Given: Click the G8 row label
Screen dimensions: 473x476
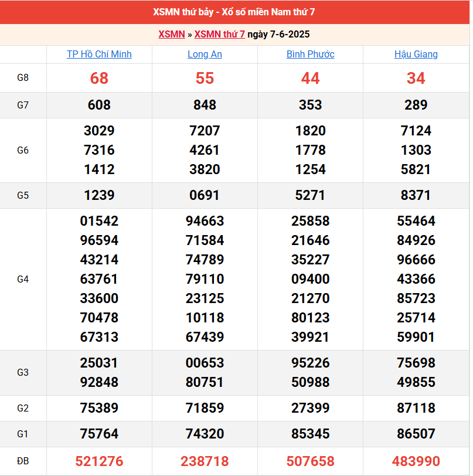Looking at the screenshot, I should [23, 78].
